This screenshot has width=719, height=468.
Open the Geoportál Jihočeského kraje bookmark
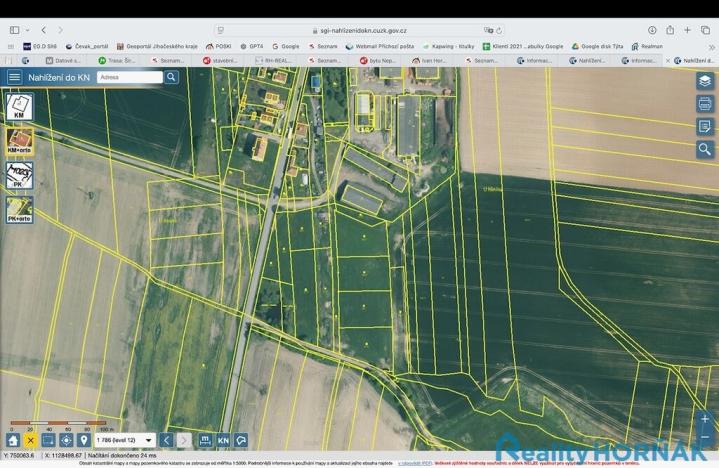(x=158, y=46)
